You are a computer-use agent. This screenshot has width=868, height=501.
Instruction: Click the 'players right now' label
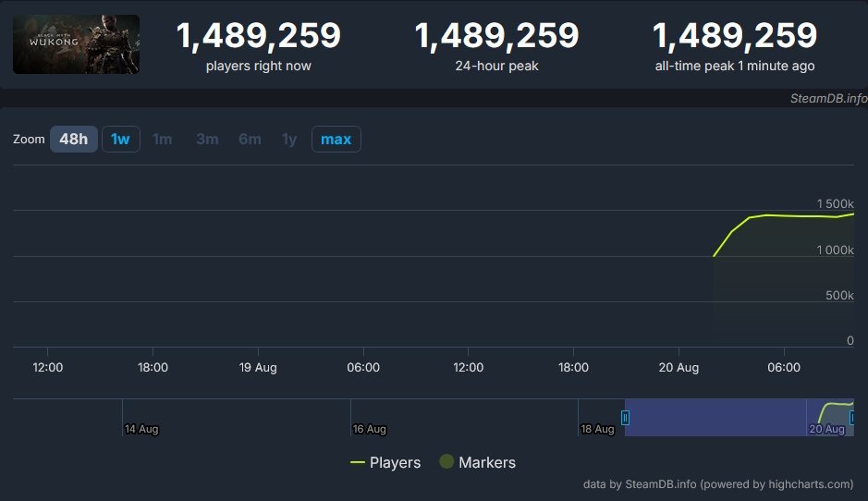click(259, 66)
